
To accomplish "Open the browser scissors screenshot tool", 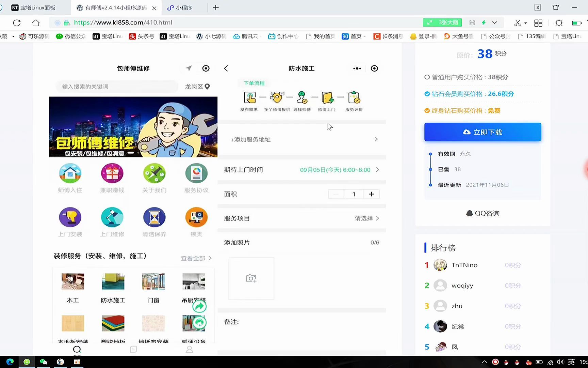I will [x=518, y=23].
